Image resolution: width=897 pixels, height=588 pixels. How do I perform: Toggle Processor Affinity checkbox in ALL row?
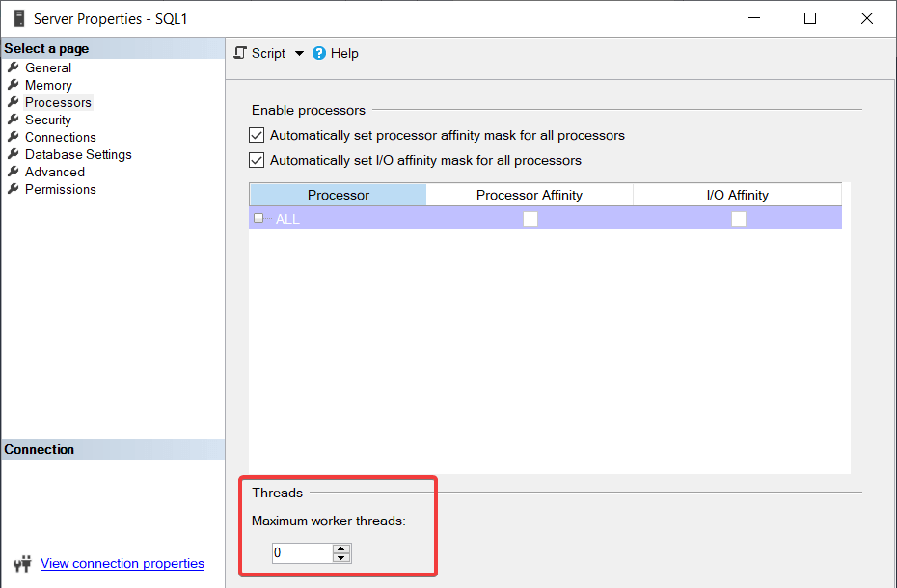click(530, 219)
